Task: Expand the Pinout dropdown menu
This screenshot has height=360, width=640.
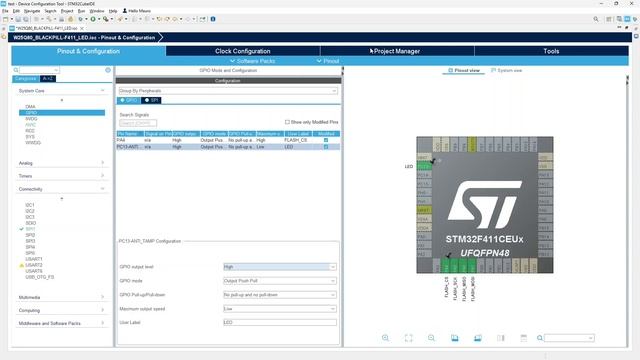Action: pos(328,61)
